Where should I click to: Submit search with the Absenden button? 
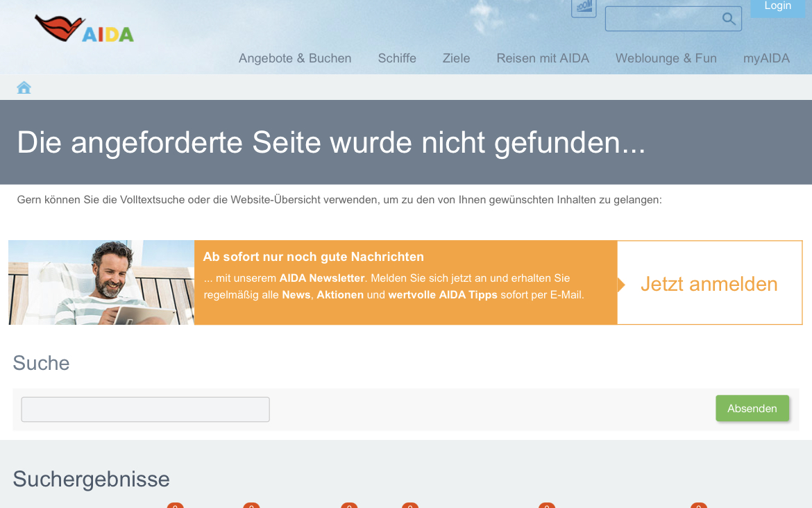pos(752,409)
